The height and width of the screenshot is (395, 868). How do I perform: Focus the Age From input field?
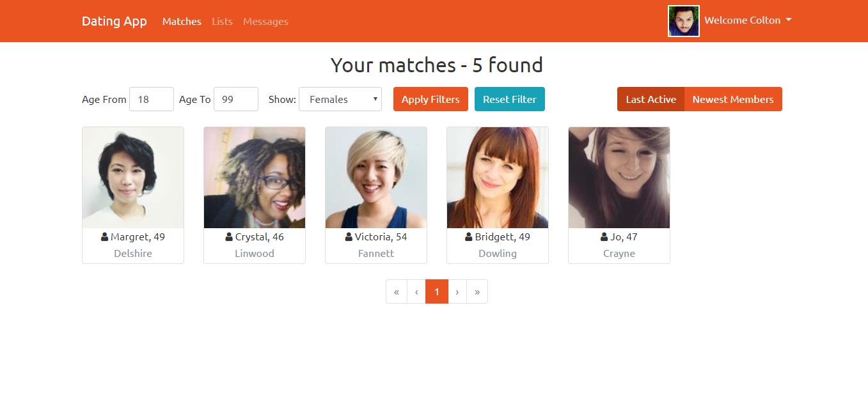click(x=152, y=99)
